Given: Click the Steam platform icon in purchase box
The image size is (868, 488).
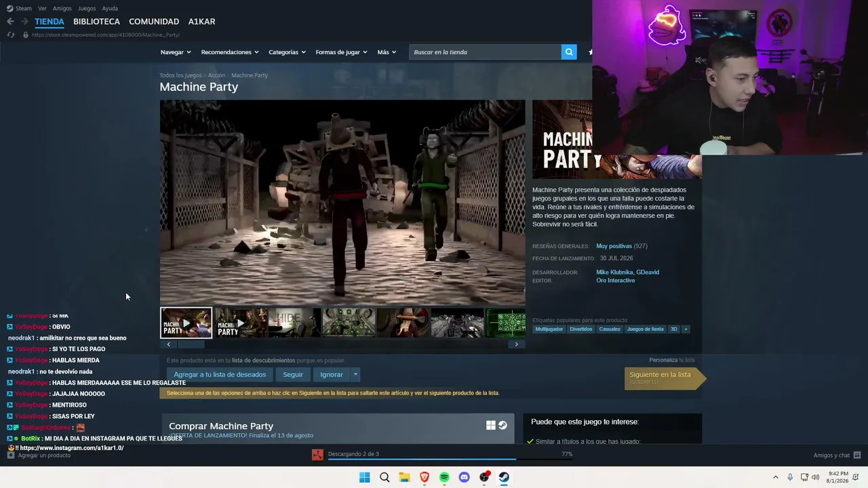Looking at the screenshot, I should coord(502,425).
